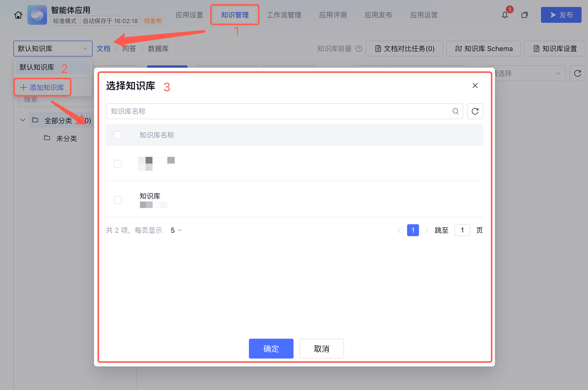Screen dimensions: 588x390
Task: Check the first knowledge base row
Action: tap(118, 164)
